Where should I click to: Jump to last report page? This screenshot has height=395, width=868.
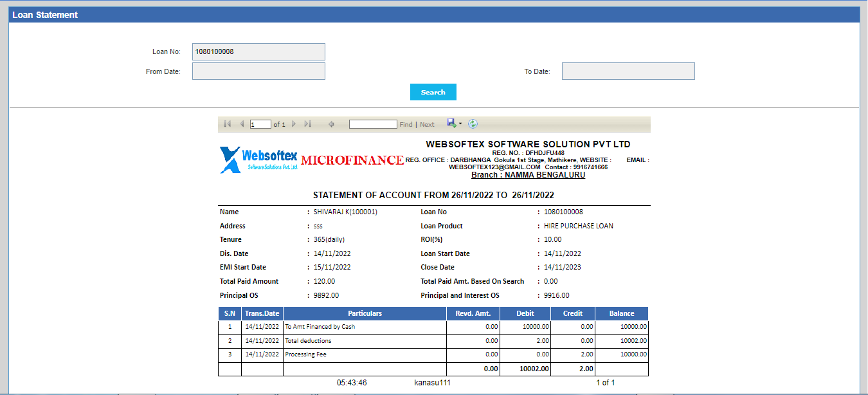[x=308, y=124]
